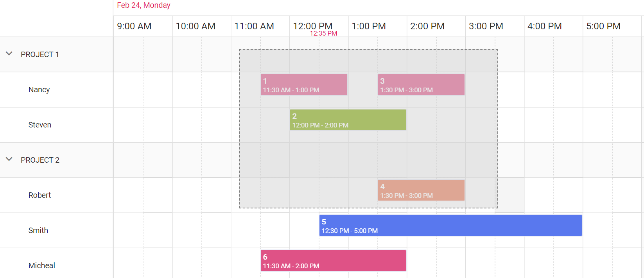Collapse the PROJECT 1 group chevron
The height and width of the screenshot is (278, 644).
click(x=9, y=54)
